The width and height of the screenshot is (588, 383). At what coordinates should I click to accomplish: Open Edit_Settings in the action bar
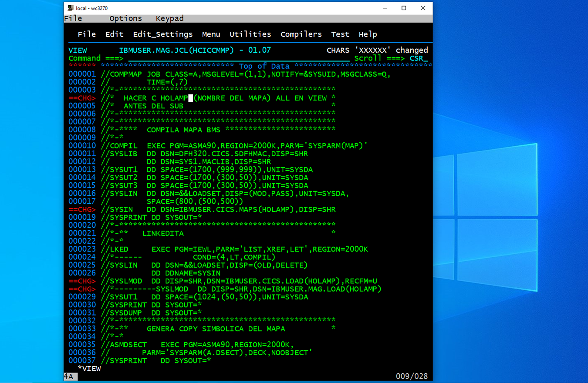(x=162, y=34)
